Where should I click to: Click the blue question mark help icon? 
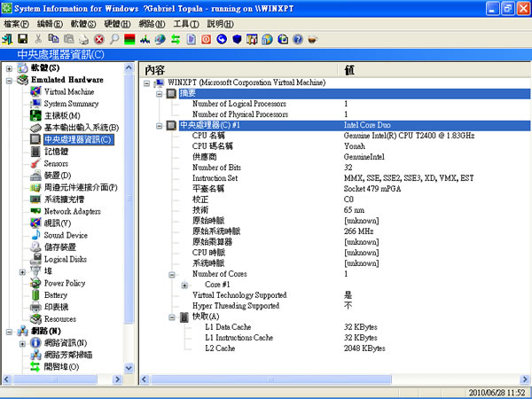296,40
